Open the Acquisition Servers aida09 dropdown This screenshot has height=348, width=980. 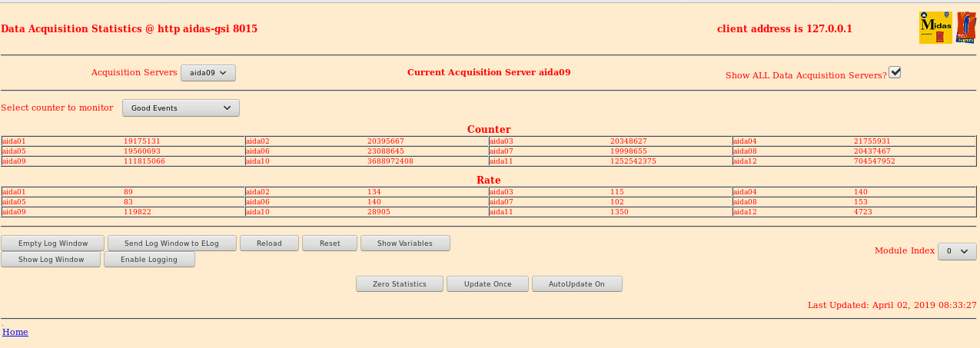point(208,73)
